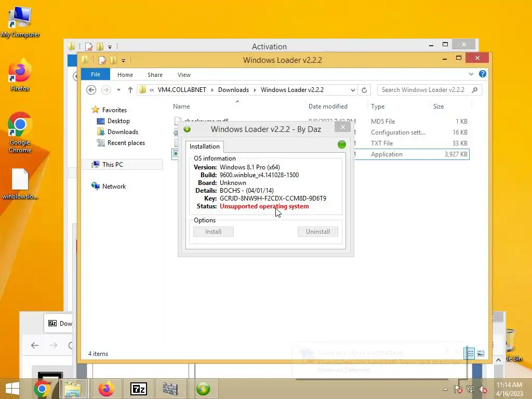Open 7-Zip from the taskbar
The image size is (532, 399).
(x=139, y=389)
